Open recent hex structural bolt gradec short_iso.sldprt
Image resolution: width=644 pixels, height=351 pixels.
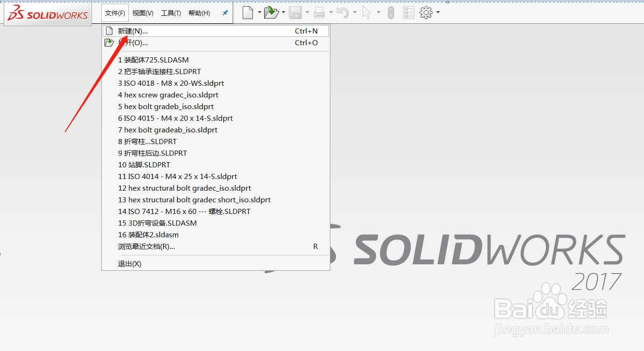coord(216,200)
